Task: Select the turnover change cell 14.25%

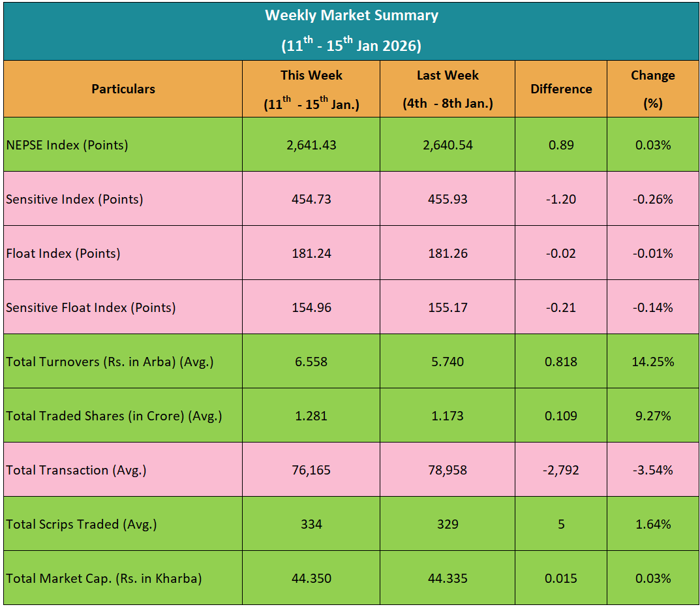Action: pyautogui.click(x=653, y=362)
